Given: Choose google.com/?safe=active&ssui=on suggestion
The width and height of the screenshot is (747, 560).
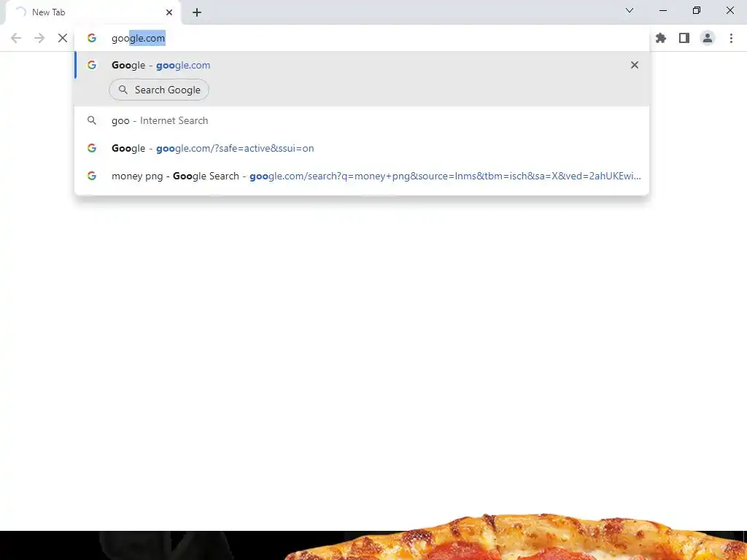Looking at the screenshot, I should 362,148.
